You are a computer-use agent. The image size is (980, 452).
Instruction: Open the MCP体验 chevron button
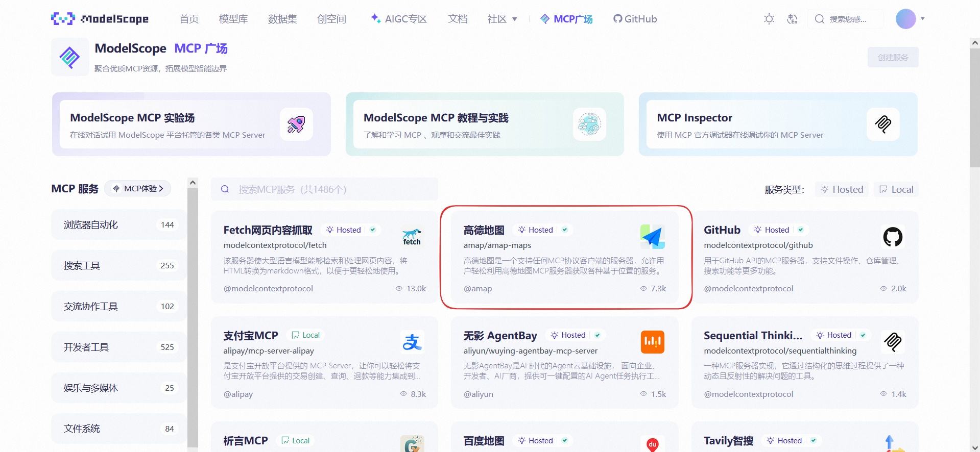tap(138, 188)
